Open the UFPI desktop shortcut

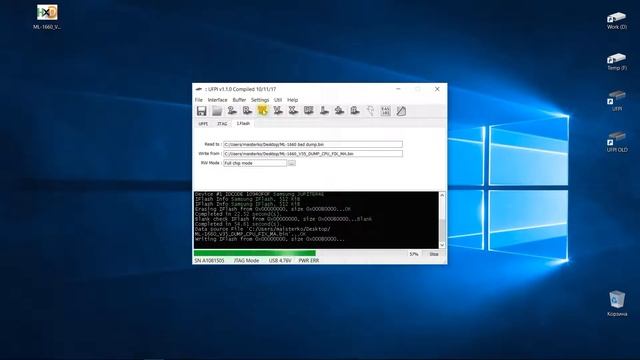click(x=617, y=101)
